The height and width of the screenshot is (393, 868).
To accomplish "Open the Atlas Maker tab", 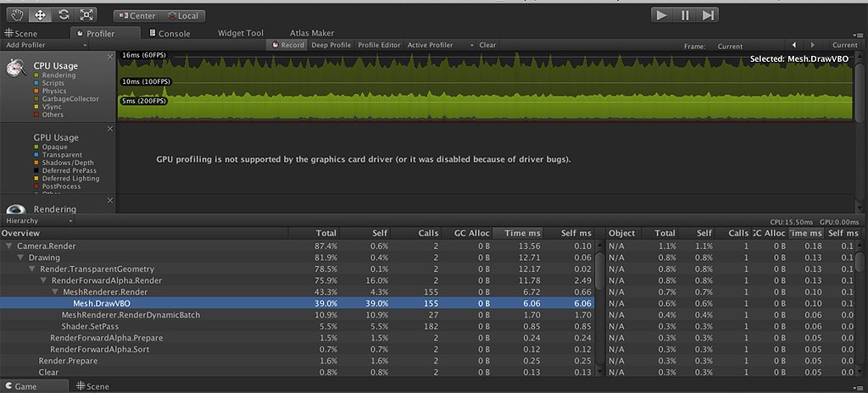I will tap(311, 33).
